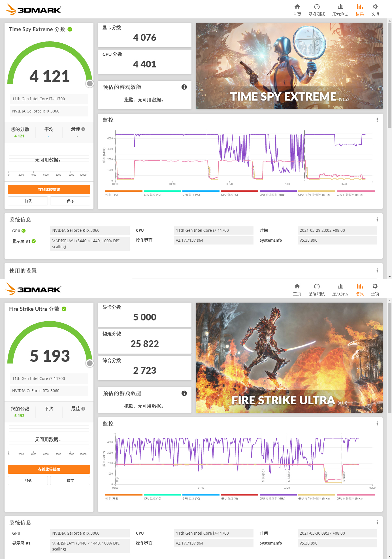The height and width of the screenshot is (559, 392).
Task: Toggle CPU 时钟频率 legend in Time Spy Extreme chart
Action: pyautogui.click(x=278, y=193)
